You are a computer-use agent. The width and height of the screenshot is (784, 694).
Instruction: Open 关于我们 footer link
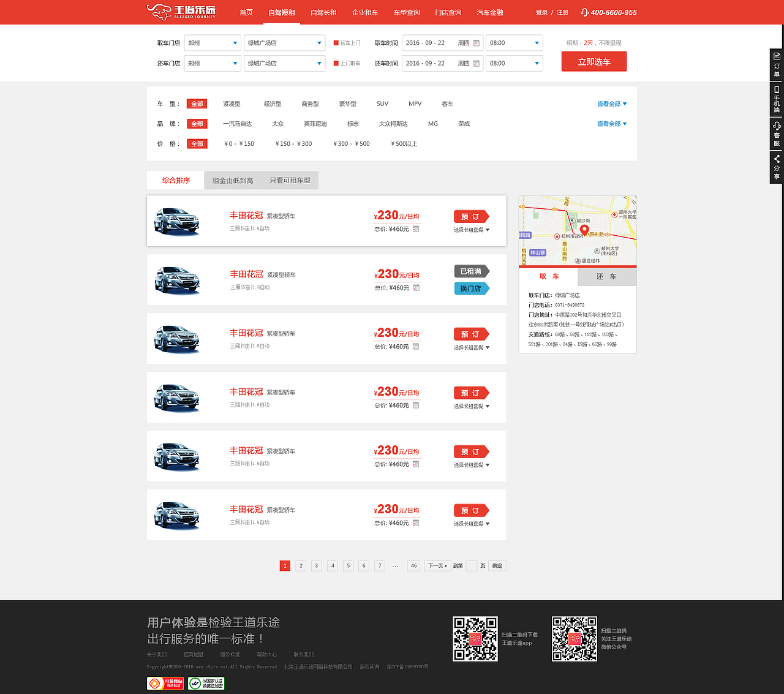(x=157, y=654)
